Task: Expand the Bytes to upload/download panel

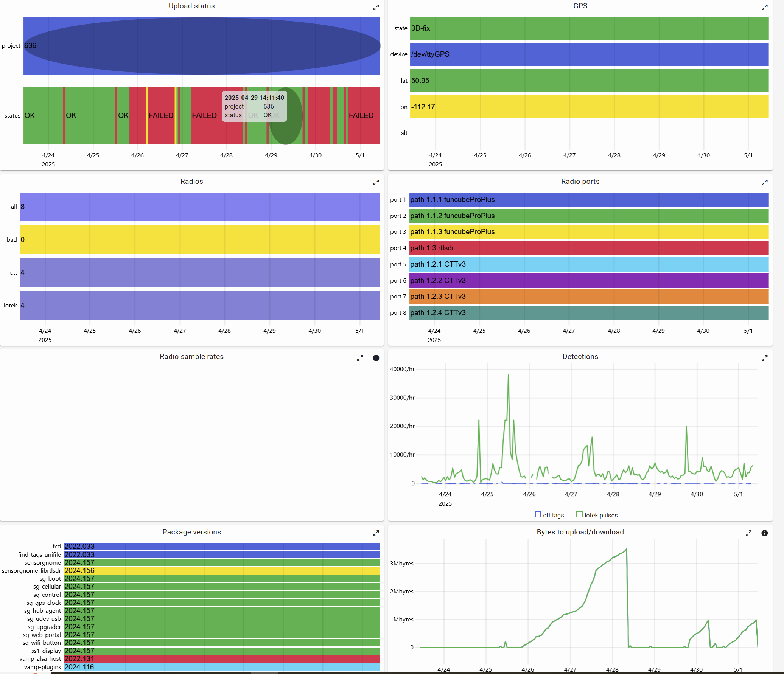Action: click(748, 533)
